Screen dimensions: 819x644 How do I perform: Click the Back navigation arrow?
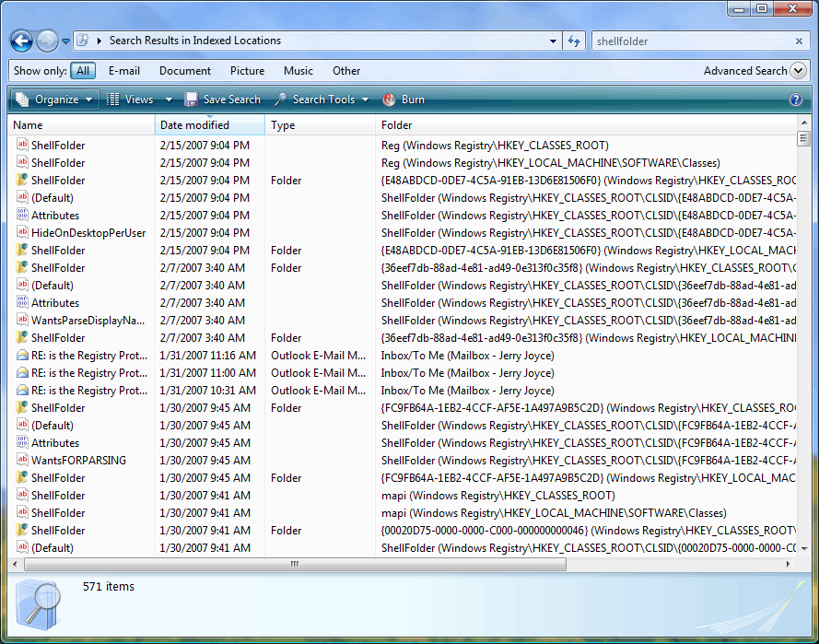point(22,41)
